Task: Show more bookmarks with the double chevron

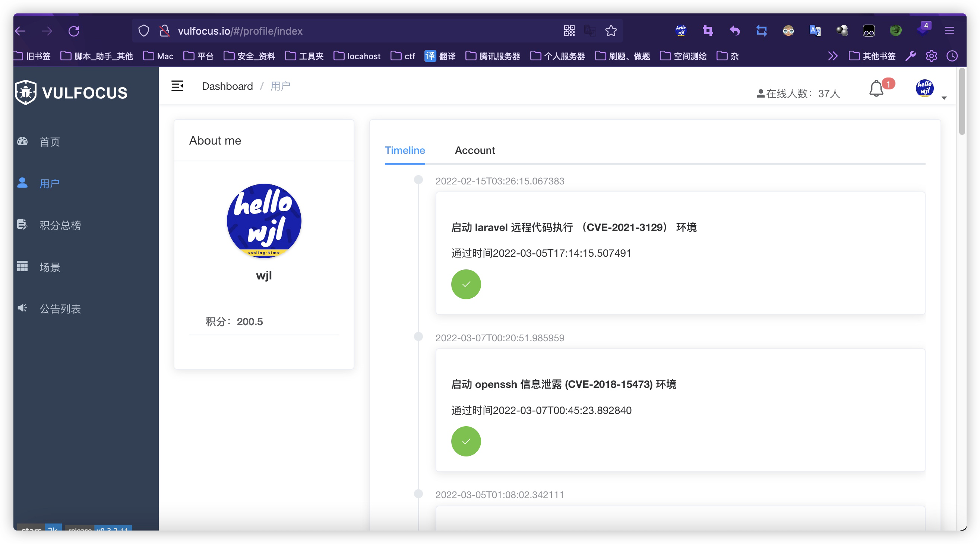Action: pyautogui.click(x=833, y=56)
